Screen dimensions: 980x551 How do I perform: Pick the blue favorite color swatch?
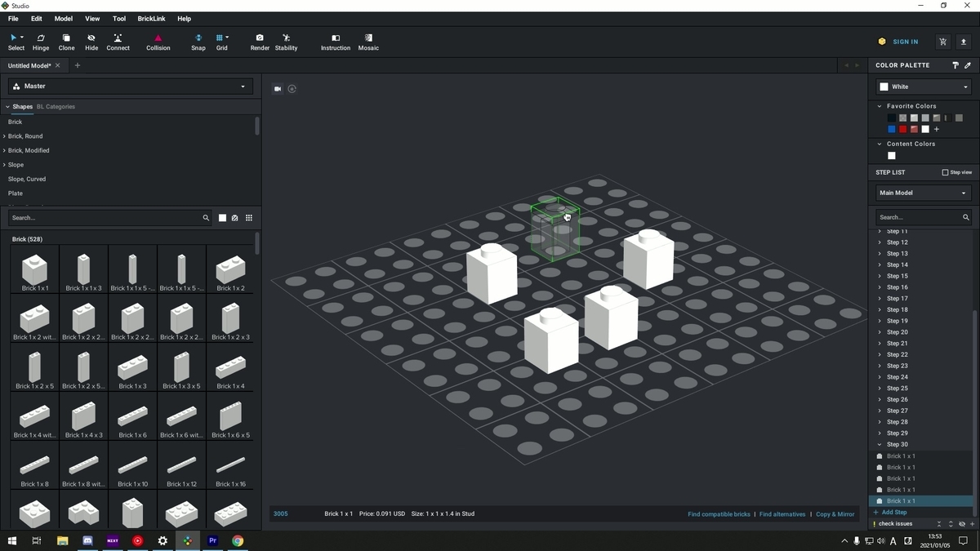tap(892, 129)
